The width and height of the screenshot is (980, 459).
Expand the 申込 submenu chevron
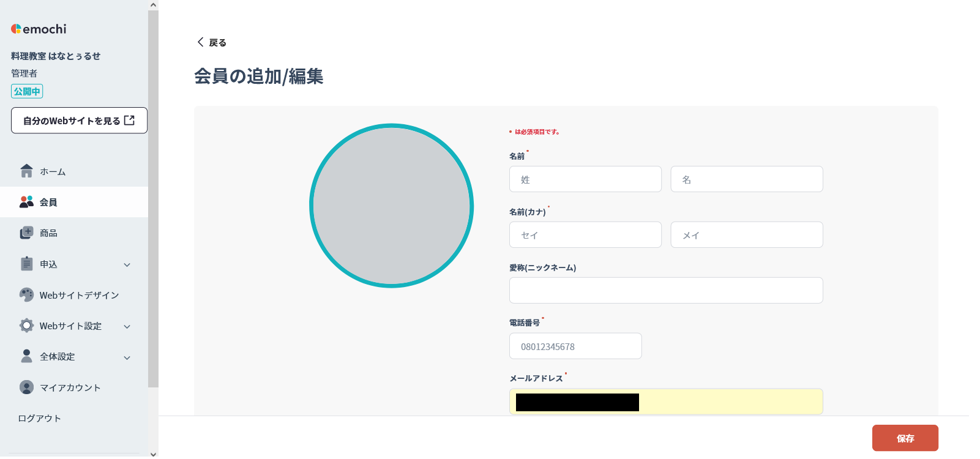pos(127,265)
